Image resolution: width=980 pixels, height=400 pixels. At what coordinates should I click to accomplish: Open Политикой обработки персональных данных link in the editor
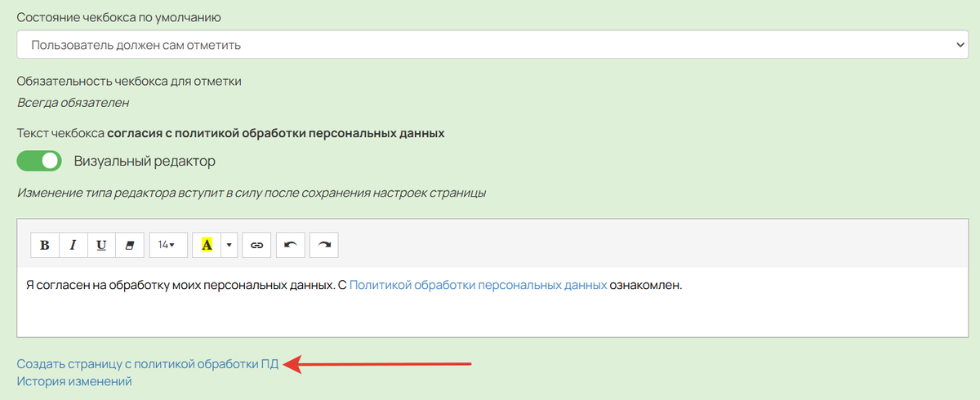pyautogui.click(x=478, y=286)
